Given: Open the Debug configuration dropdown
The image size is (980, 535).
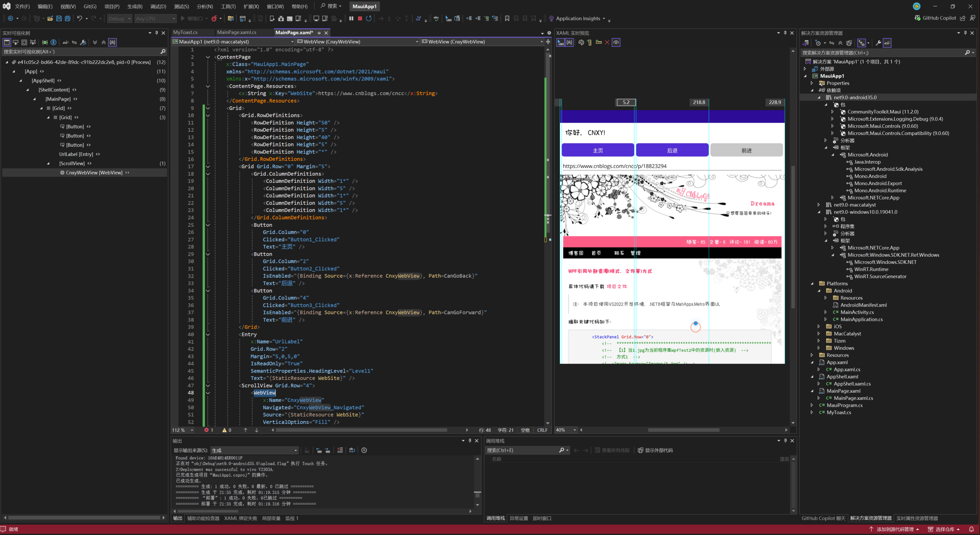Looking at the screenshot, I should [x=120, y=18].
